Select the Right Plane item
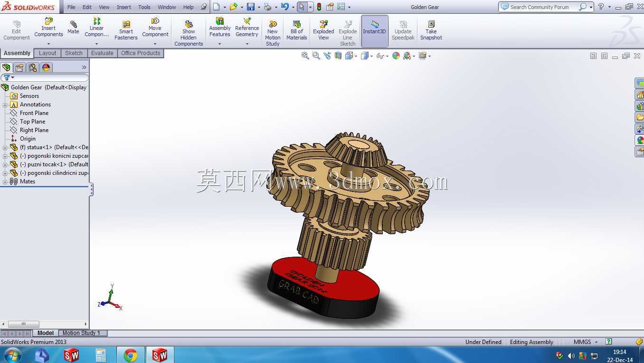Screen dimensions: 644x363 click(x=34, y=130)
